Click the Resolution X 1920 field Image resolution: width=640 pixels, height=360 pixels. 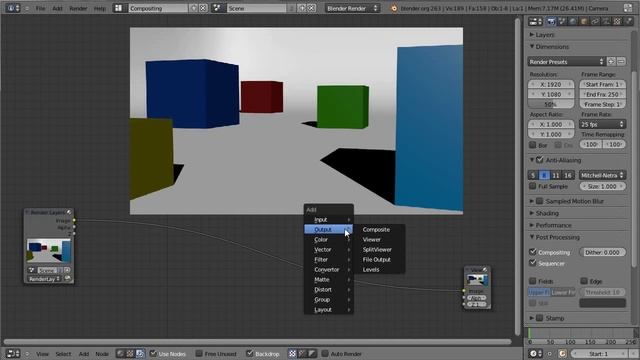point(551,84)
